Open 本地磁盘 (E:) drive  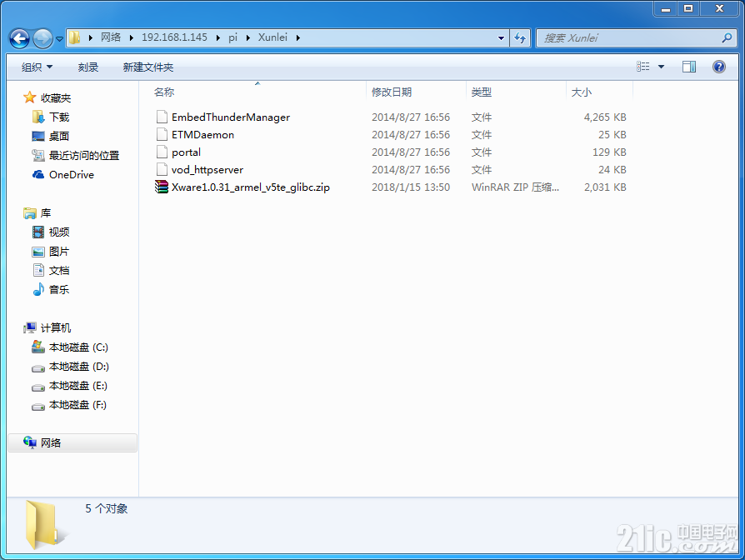78,386
